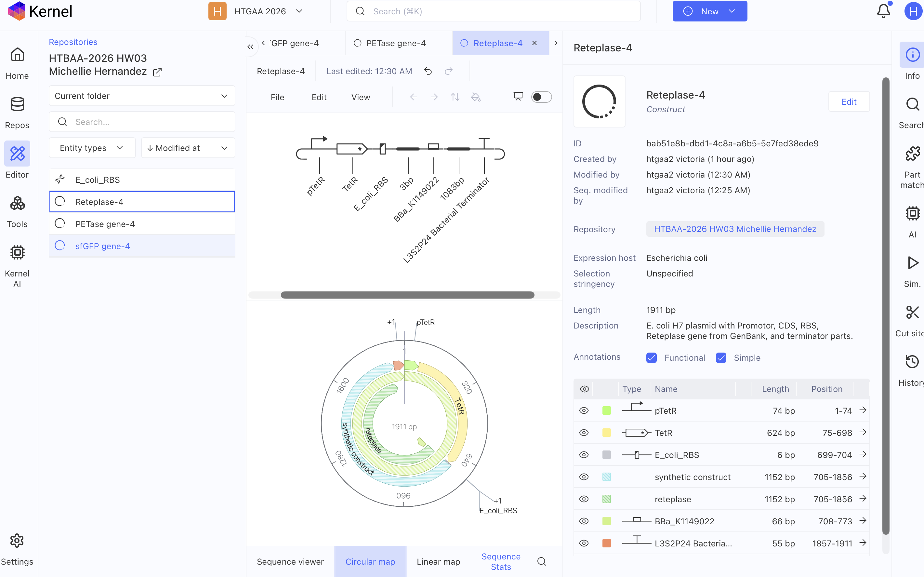Open the New button dropdown arrow

732,11
